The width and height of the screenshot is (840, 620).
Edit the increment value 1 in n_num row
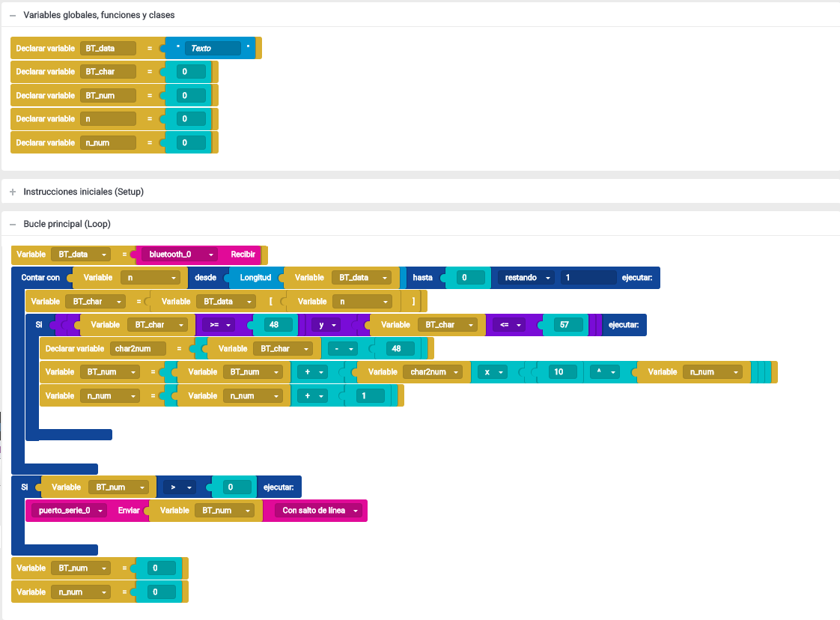tap(371, 396)
